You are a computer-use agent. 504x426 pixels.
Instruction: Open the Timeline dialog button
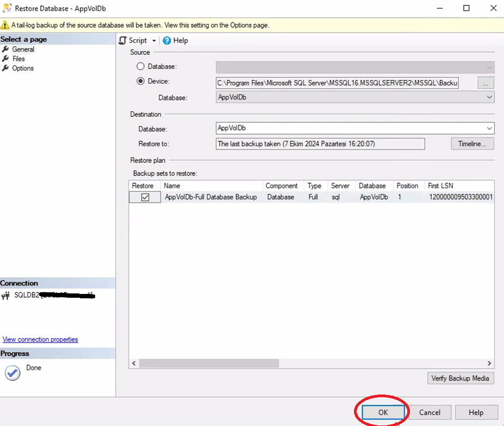pyautogui.click(x=472, y=144)
